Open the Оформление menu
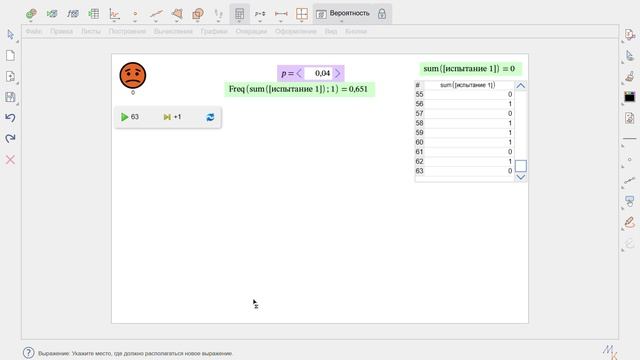 pos(296,31)
